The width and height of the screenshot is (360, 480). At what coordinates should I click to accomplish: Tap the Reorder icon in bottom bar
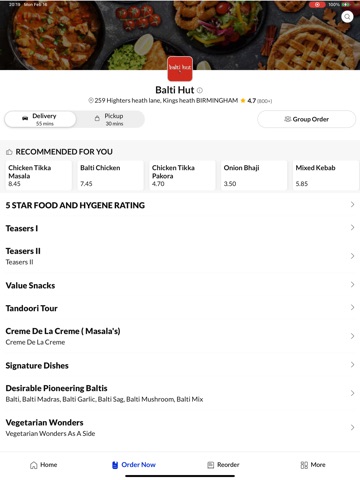pos(210,465)
